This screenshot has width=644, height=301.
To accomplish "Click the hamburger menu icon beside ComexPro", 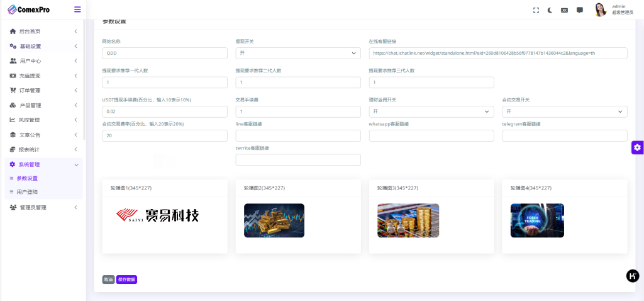I will coord(77,9).
